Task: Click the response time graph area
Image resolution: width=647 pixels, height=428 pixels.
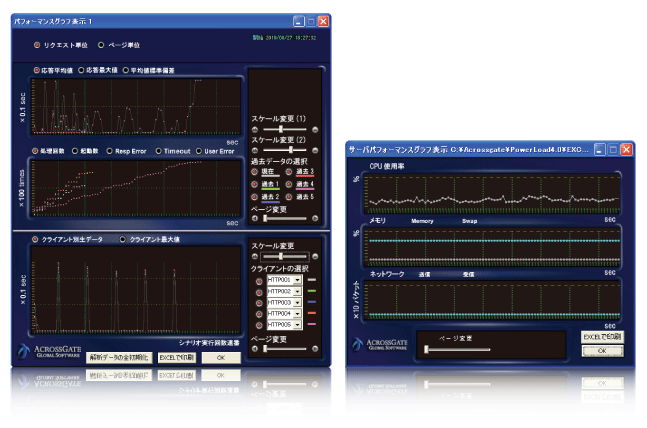Action: pos(136,106)
